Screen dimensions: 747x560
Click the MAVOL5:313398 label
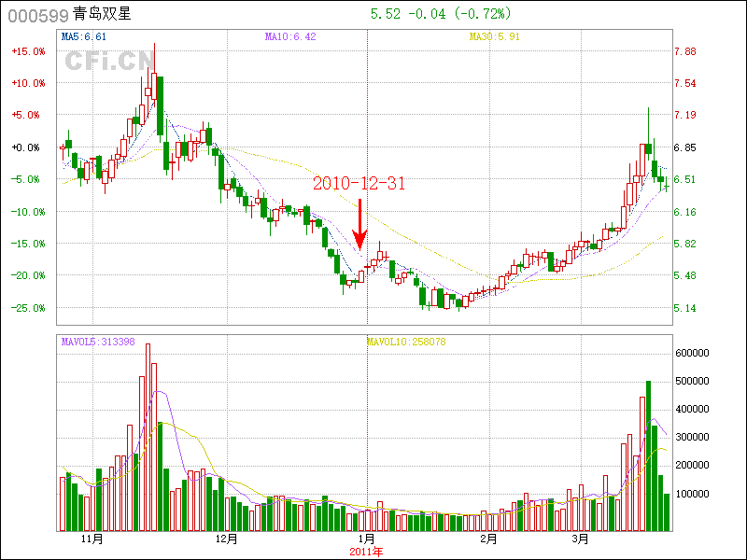98,342
